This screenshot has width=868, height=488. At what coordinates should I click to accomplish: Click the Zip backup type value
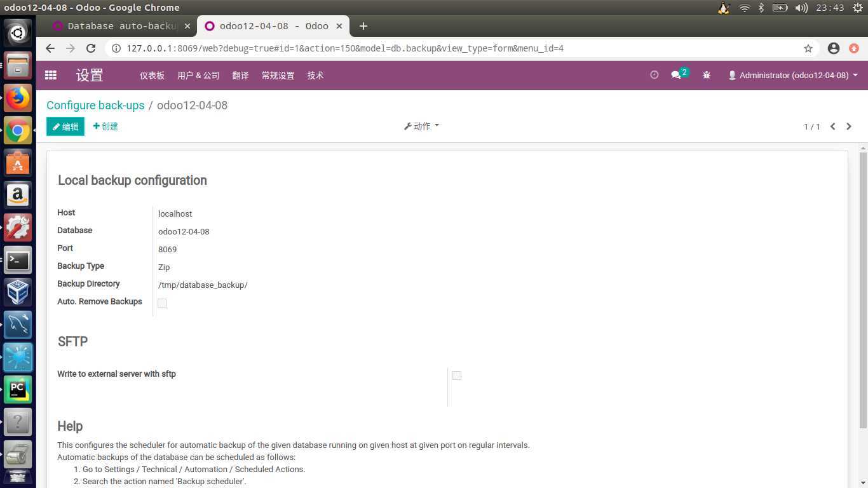tap(164, 268)
